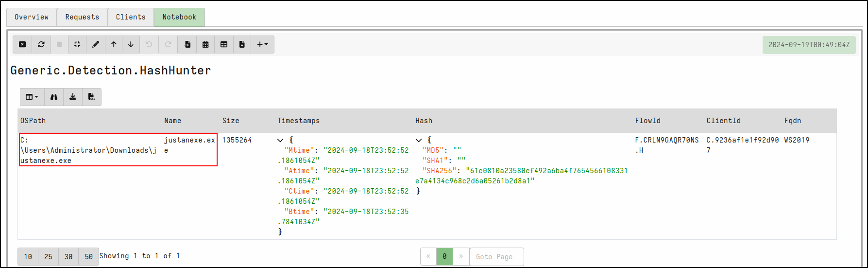The height and width of the screenshot is (268, 868).
Task: Set page size to 25 rows
Action: pyautogui.click(x=48, y=256)
